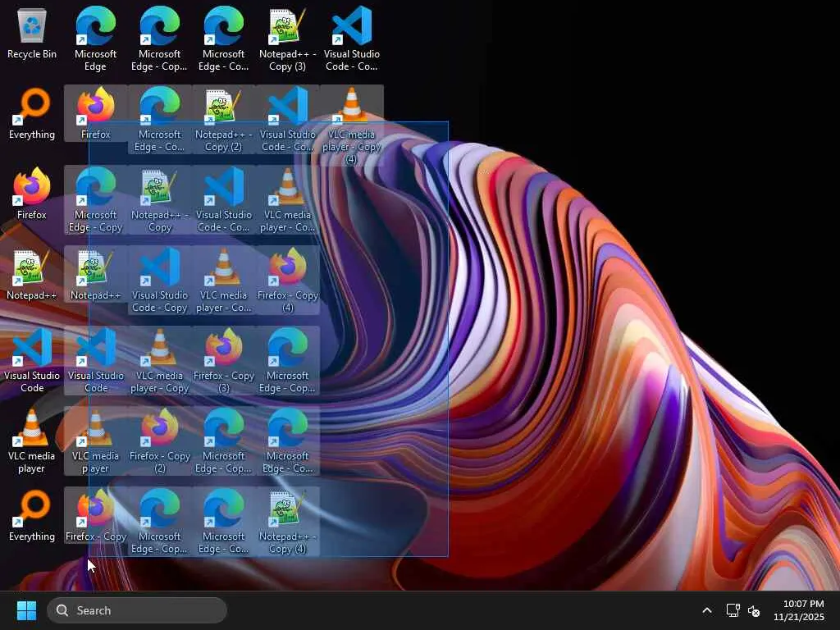Select the Notepad++ - Copy (3) shortcut
The image size is (840, 630).
(288, 39)
